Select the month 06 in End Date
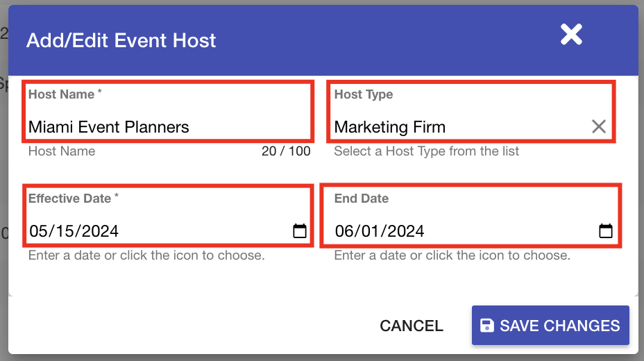644x361 pixels. pos(344,231)
